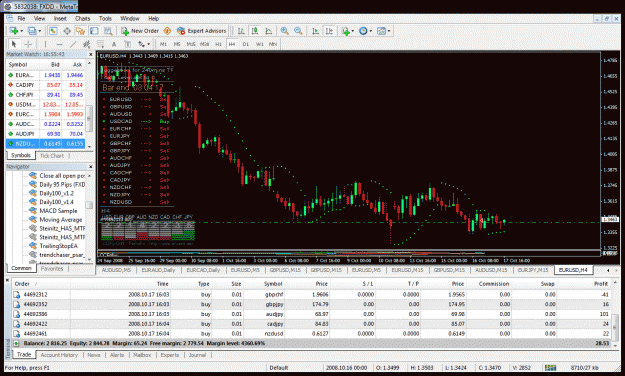
Task: Open the Indicators list dropdown
Action: coord(348,31)
